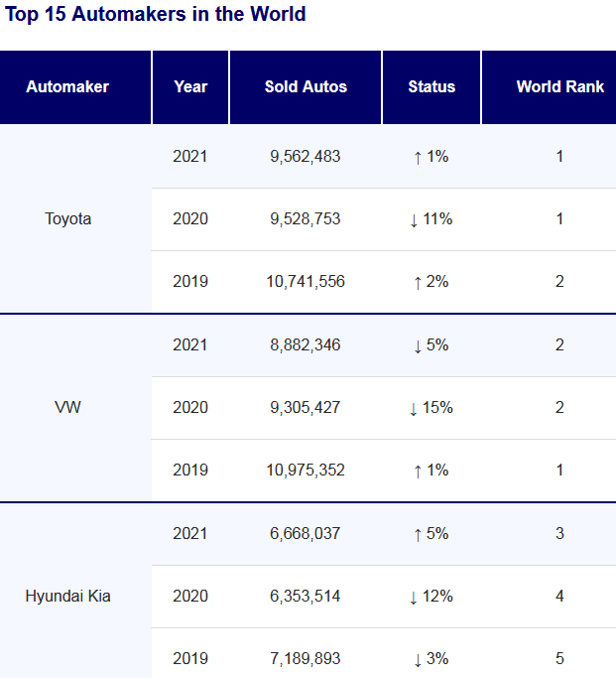Click the red down arrow beside 15%
This screenshot has width=616, height=678.
click(414, 408)
